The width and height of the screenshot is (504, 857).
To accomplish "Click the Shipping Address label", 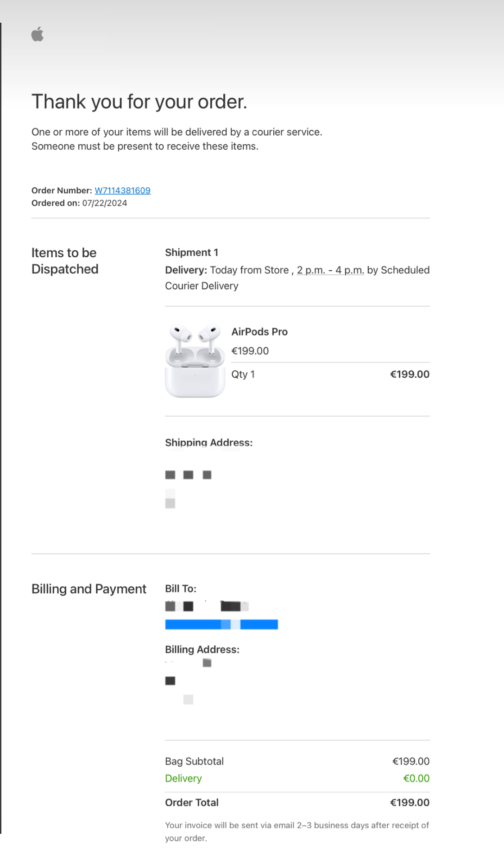I will point(208,443).
